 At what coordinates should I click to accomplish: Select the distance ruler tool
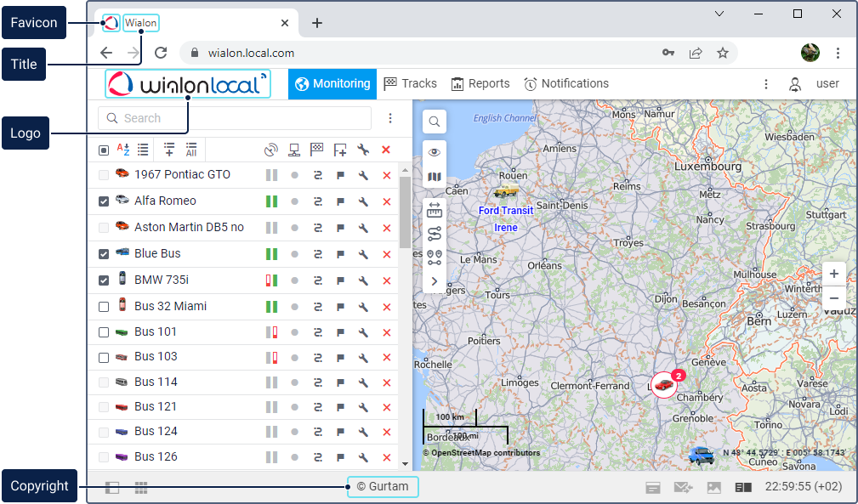pos(434,209)
